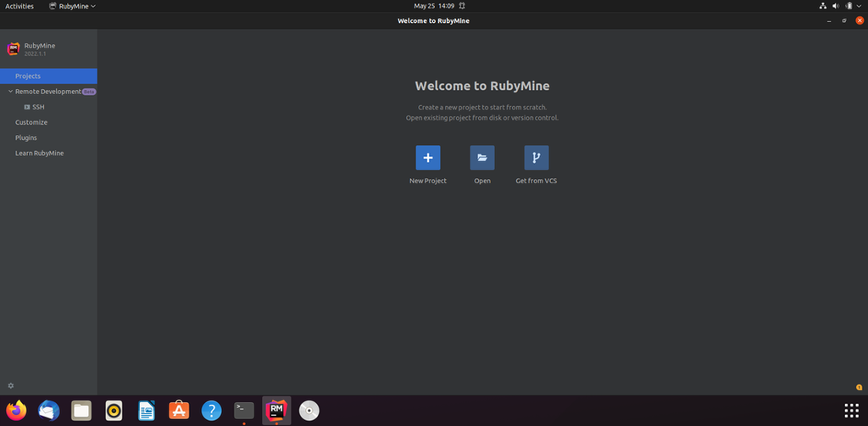Open the RubyMine app menu in the top bar
Viewport: 868px width, 426px height.
73,6
